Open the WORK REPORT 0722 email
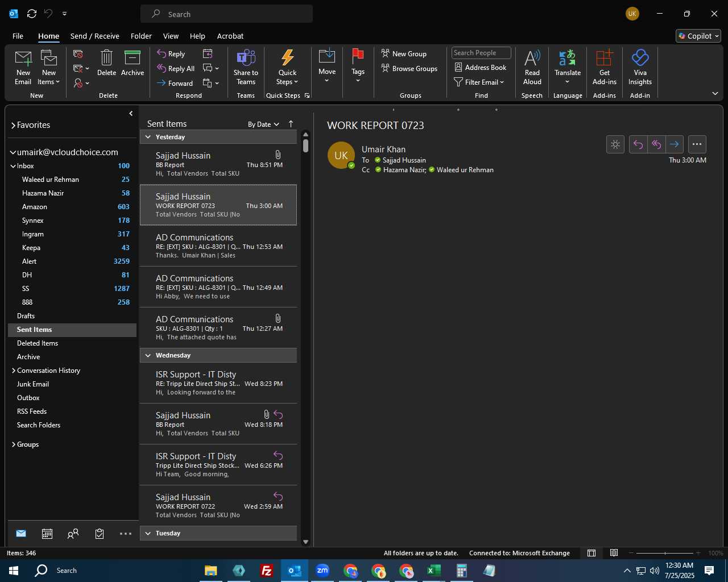728x582 pixels. [218, 506]
